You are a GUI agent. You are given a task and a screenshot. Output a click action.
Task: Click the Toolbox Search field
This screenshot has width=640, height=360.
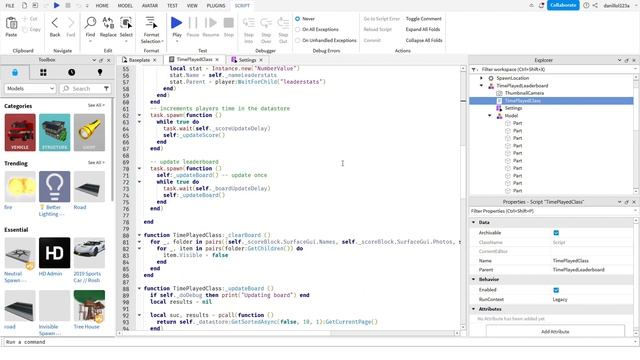tap(81, 89)
